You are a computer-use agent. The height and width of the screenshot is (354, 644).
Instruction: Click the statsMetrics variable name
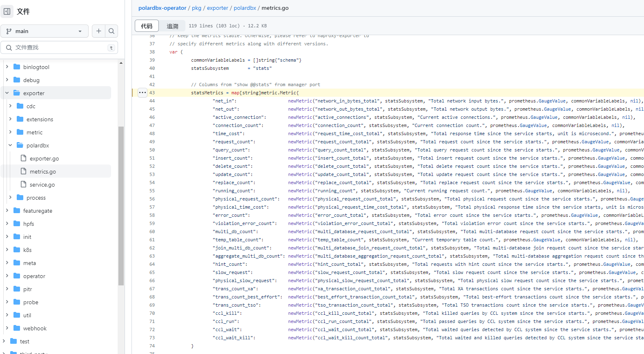click(207, 93)
